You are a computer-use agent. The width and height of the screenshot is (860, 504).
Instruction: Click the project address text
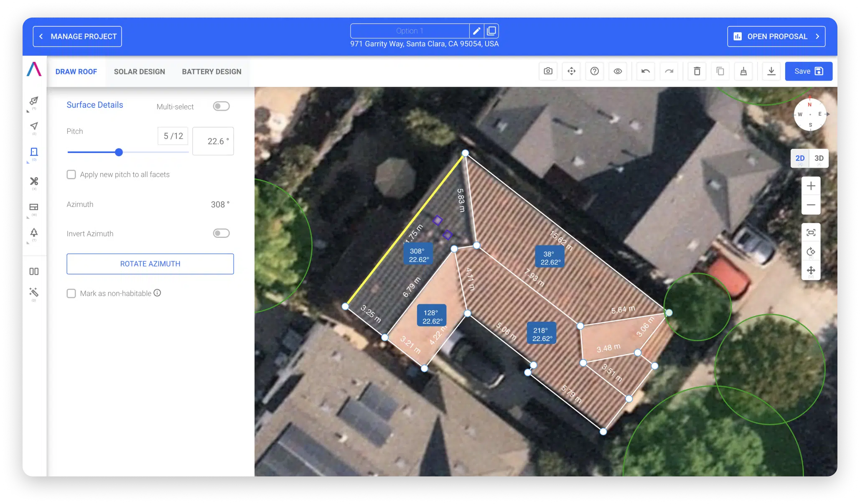pyautogui.click(x=425, y=44)
